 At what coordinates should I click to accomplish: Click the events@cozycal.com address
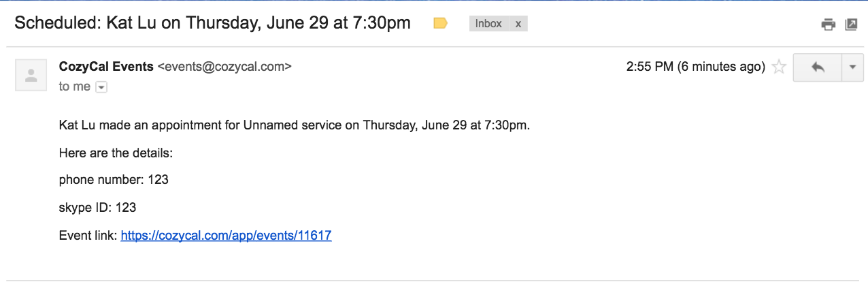(224, 67)
